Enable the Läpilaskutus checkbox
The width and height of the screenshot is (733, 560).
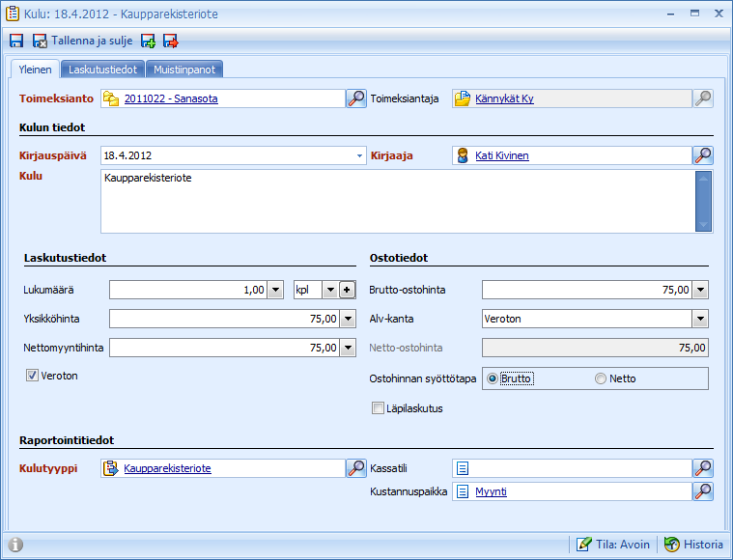point(378,408)
